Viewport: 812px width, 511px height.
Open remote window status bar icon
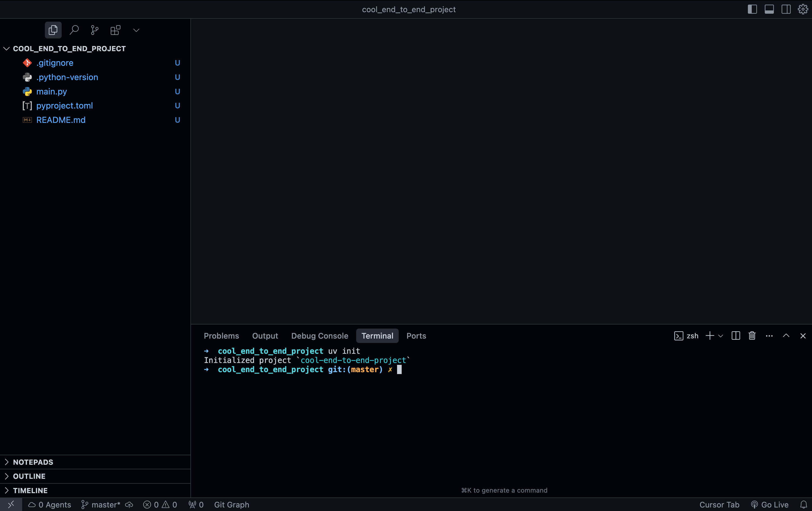click(x=11, y=505)
